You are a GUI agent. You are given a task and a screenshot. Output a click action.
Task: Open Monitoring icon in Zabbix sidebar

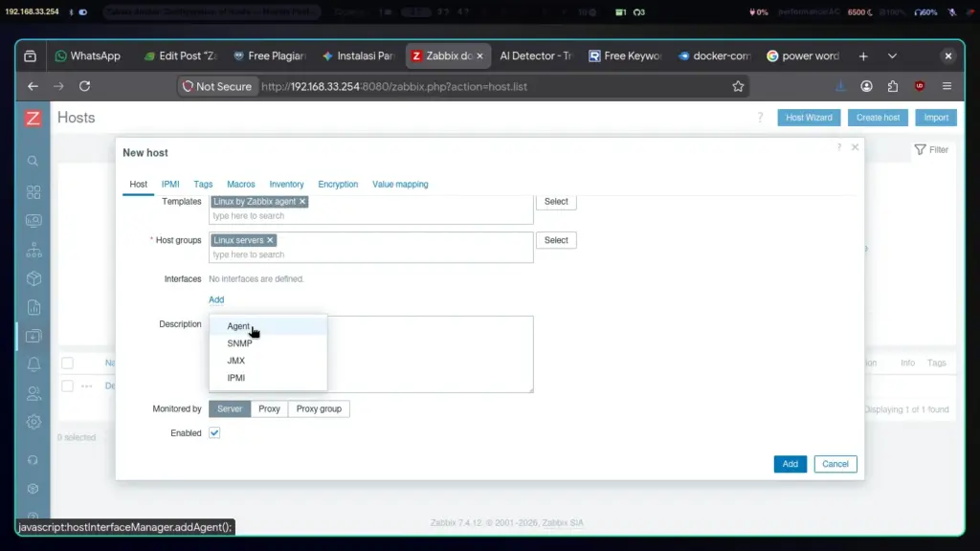point(33,221)
